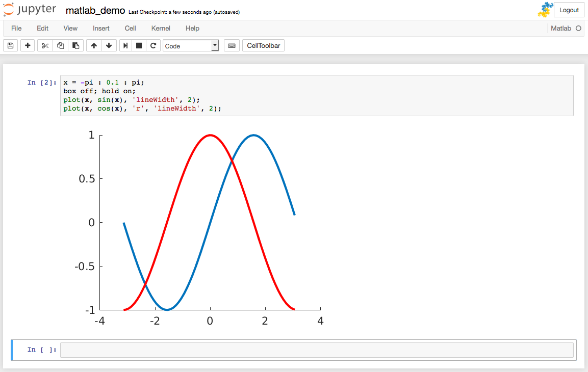Interrupt the kernel with the stop icon
The image size is (588, 372).
point(139,46)
